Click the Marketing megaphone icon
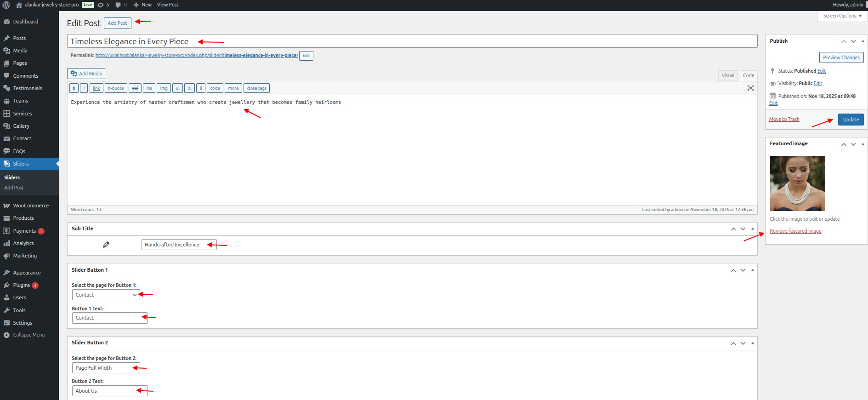Viewport: 868px width, 400px height. [x=6, y=256]
